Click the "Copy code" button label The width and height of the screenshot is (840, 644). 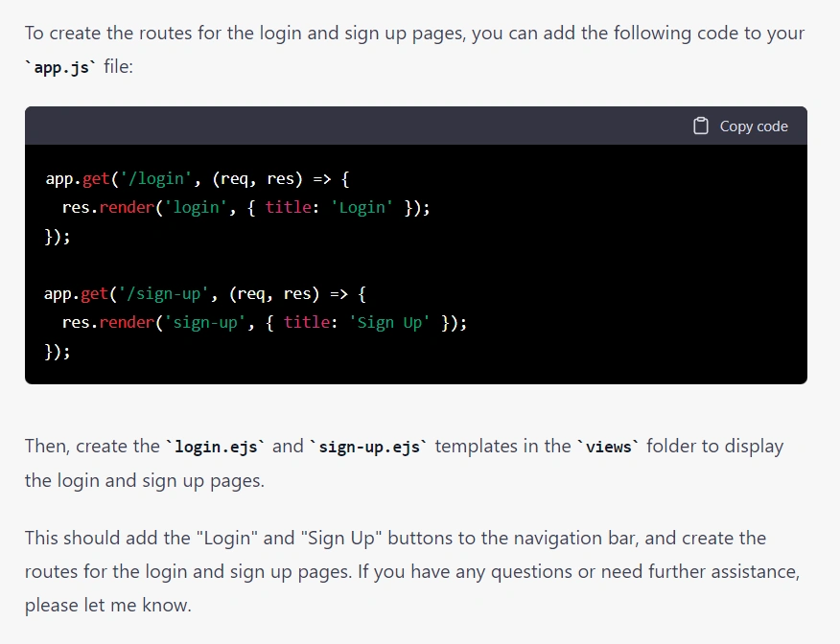tap(754, 126)
